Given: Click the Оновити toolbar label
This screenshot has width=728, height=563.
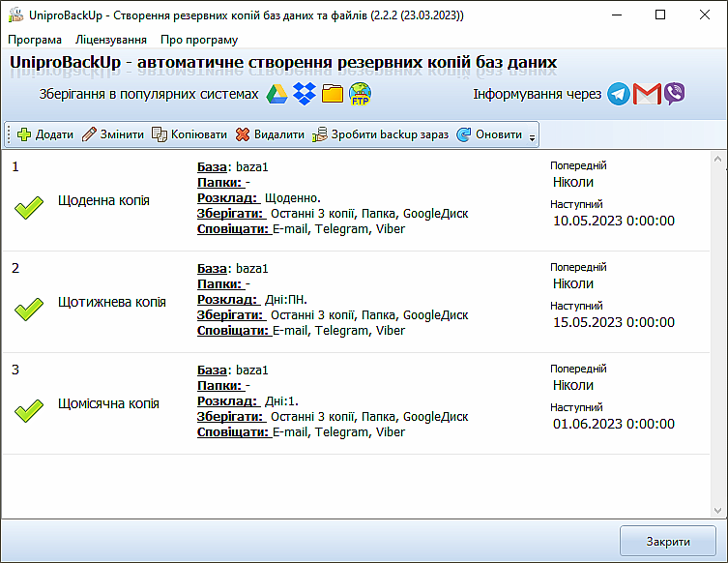Looking at the screenshot, I should click(x=499, y=134).
